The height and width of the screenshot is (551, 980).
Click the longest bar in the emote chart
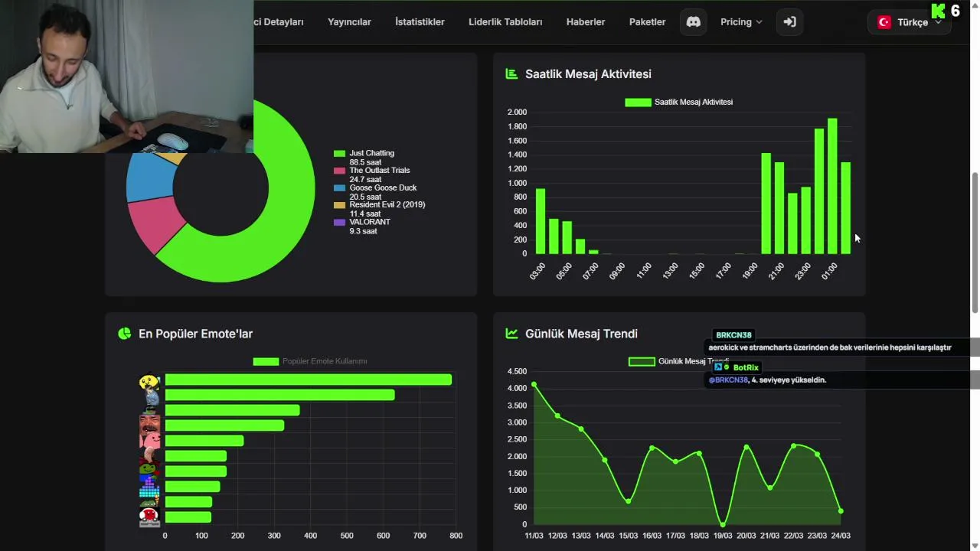[309, 380]
